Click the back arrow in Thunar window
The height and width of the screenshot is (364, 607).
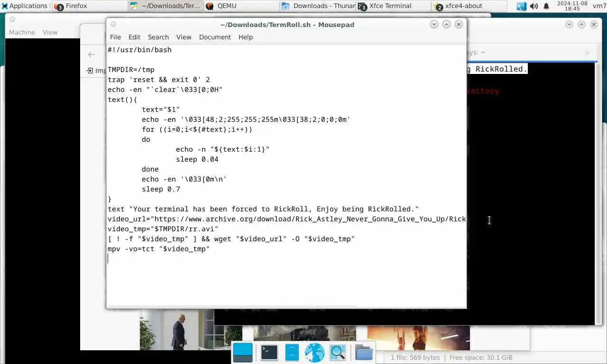(x=92, y=54)
